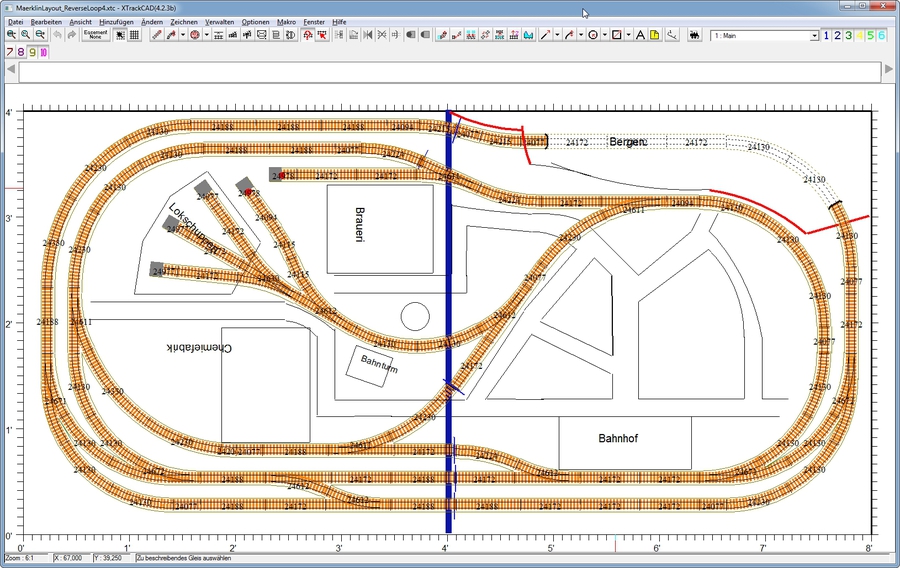This screenshot has width=900, height=568.
Task: Expand the draw box tool dropdown arrow
Action: pyautogui.click(x=627, y=35)
